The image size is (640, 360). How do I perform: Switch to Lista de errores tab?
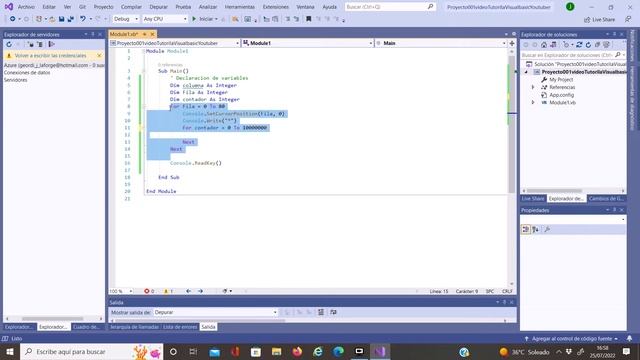[x=180, y=327]
